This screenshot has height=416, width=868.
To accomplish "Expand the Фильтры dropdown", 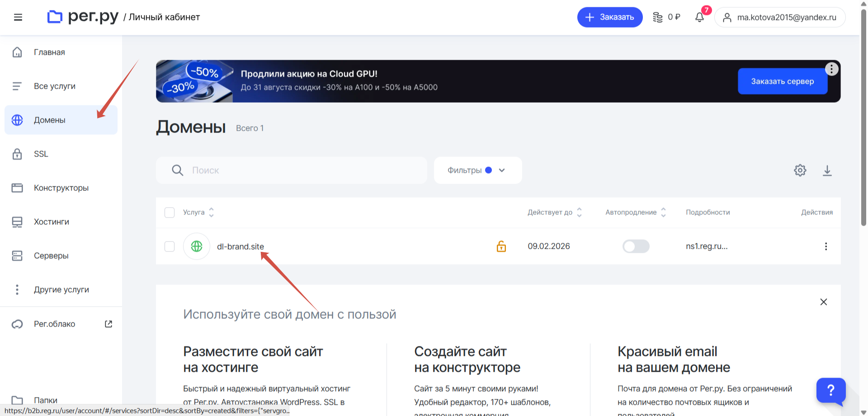I will (x=478, y=170).
